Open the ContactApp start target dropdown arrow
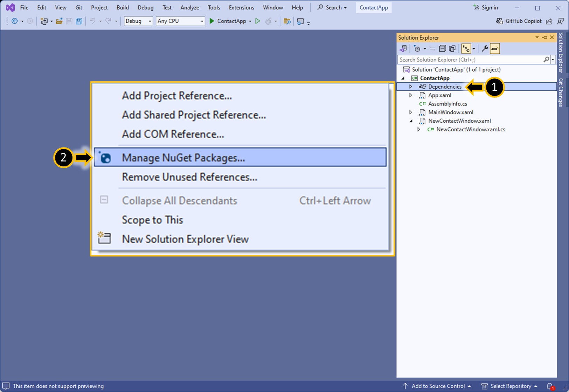This screenshot has width=569, height=392. (250, 21)
